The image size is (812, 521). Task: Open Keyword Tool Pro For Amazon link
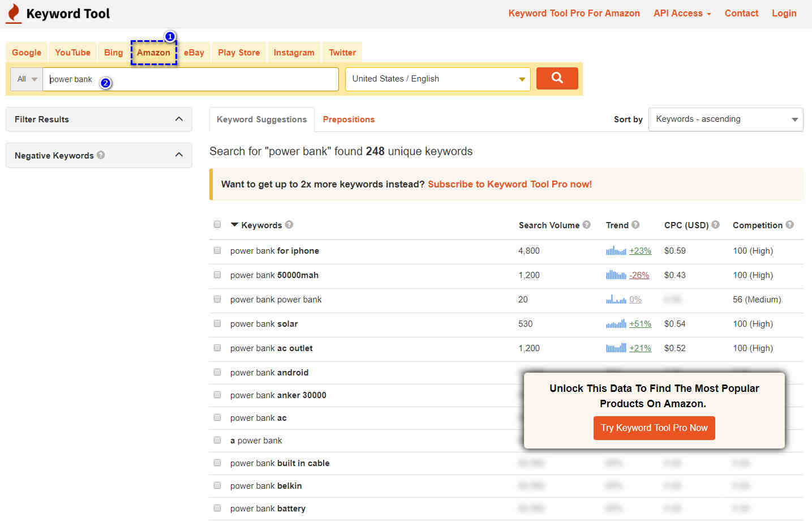pos(574,13)
